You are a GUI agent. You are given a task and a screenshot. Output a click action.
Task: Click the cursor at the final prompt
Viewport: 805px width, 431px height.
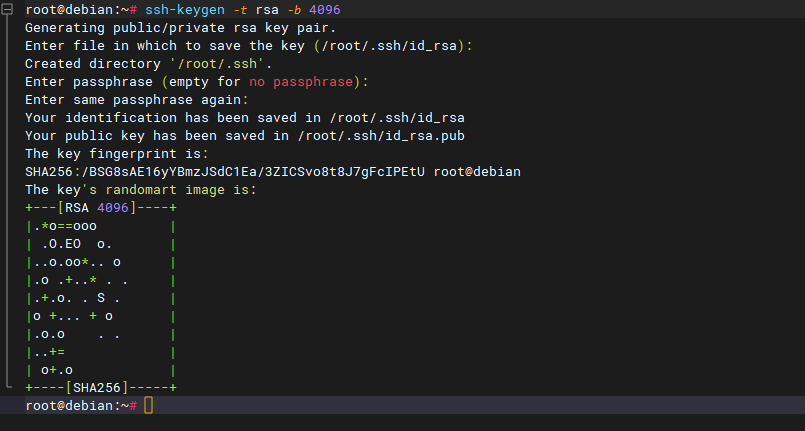148,405
